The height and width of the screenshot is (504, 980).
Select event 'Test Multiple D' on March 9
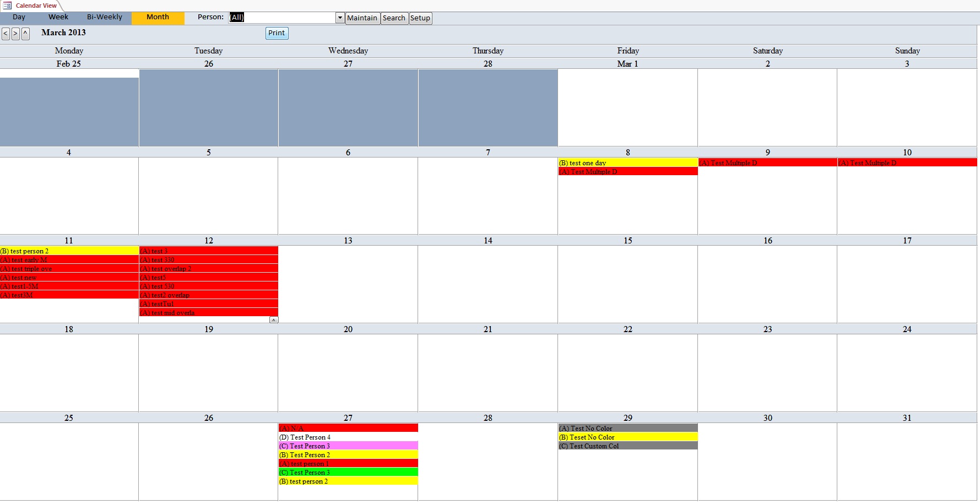(x=767, y=162)
